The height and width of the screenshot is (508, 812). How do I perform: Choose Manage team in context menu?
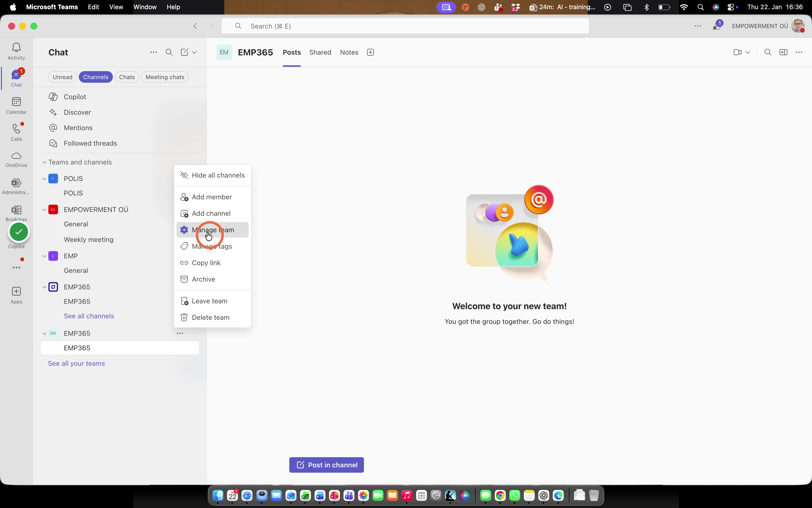tap(212, 230)
